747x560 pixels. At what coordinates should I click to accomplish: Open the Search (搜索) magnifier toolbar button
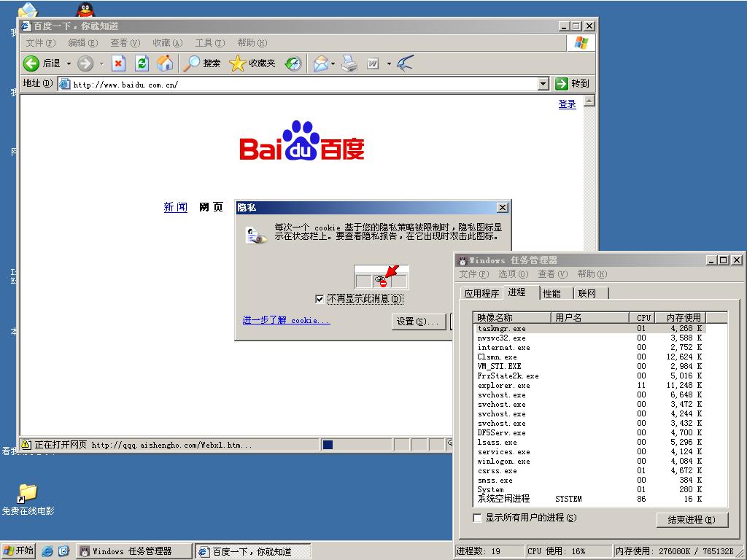[x=202, y=63]
